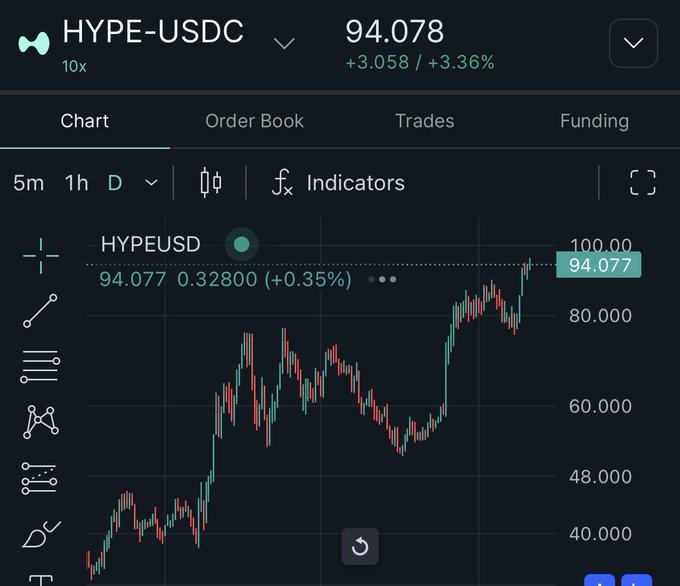Viewport: 680px width, 586px height.
Task: Select the trend line drawing tool
Action: [40, 311]
